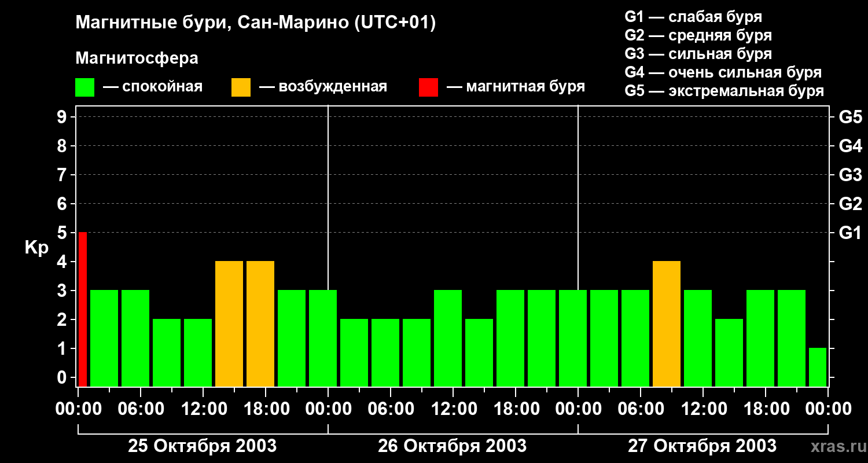Click the 12:00 time label on 26 Октября
Image resolution: width=868 pixels, height=463 pixels.
pos(454,409)
